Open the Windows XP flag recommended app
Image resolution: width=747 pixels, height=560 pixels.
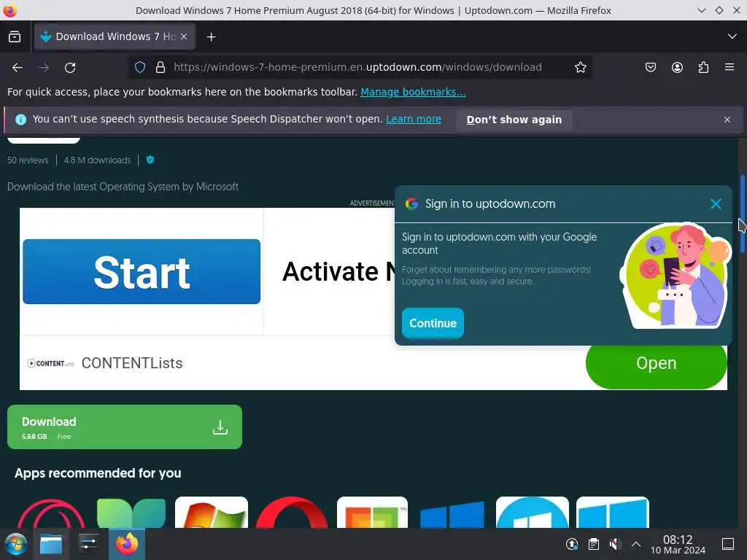pos(212,513)
